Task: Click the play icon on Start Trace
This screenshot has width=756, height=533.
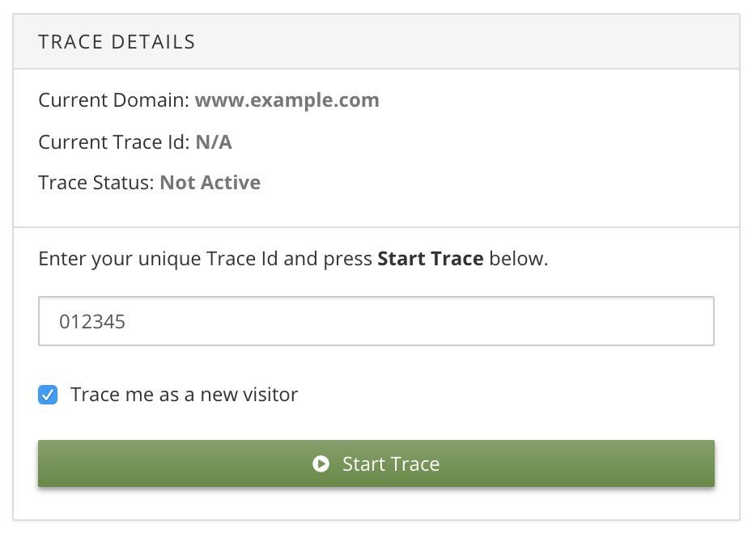Action: point(321,464)
